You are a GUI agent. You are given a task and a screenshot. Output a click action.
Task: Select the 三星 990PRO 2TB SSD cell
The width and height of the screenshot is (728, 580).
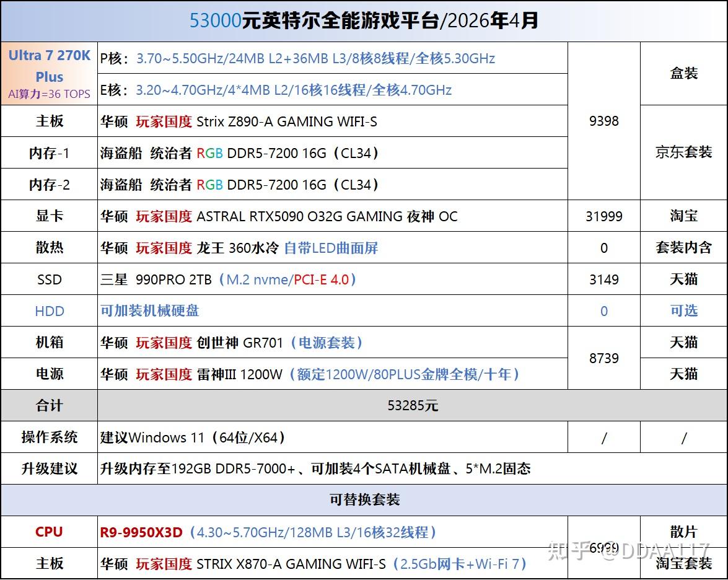(x=333, y=279)
